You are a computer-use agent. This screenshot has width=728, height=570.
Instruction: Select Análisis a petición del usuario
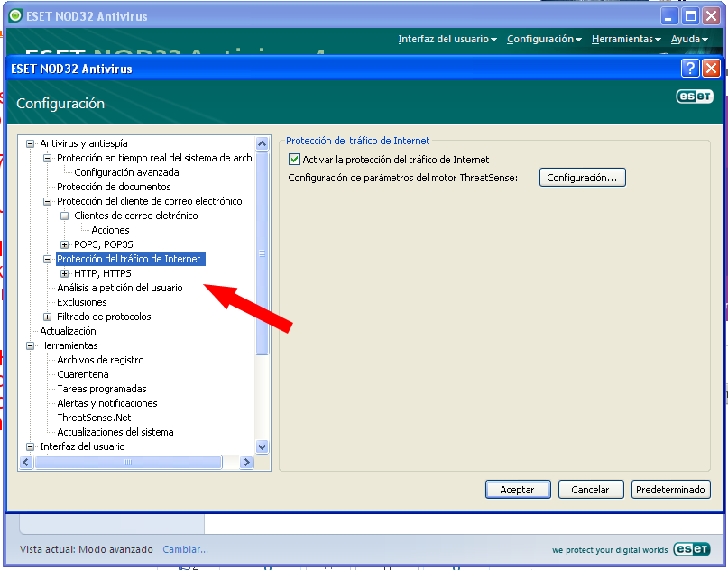120,288
